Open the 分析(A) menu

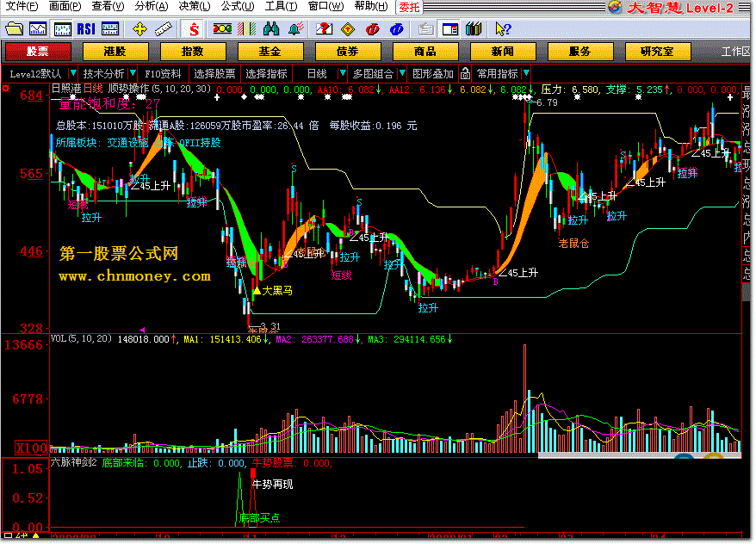[x=152, y=6]
